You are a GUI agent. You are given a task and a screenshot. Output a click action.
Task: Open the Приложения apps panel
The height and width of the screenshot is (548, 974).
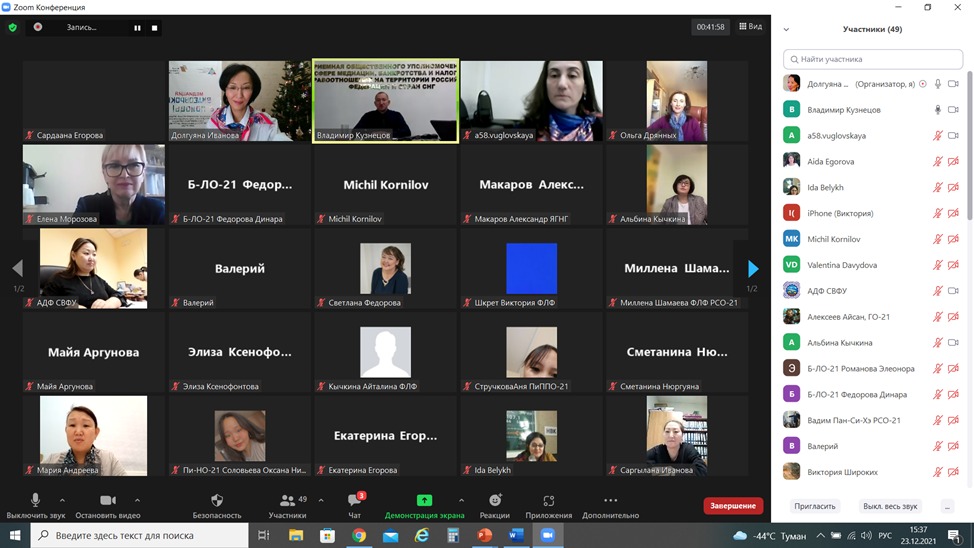(548, 506)
